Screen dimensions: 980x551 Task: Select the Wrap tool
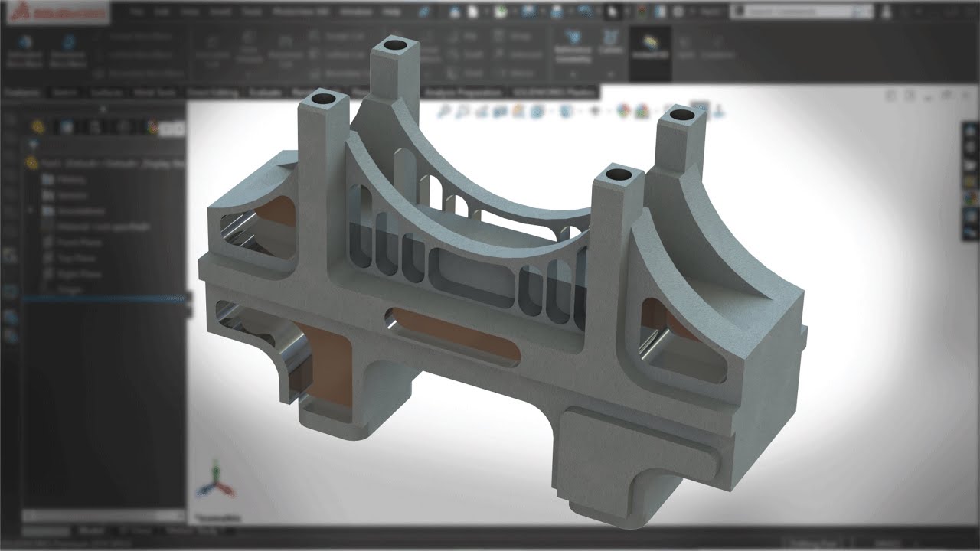[x=513, y=36]
